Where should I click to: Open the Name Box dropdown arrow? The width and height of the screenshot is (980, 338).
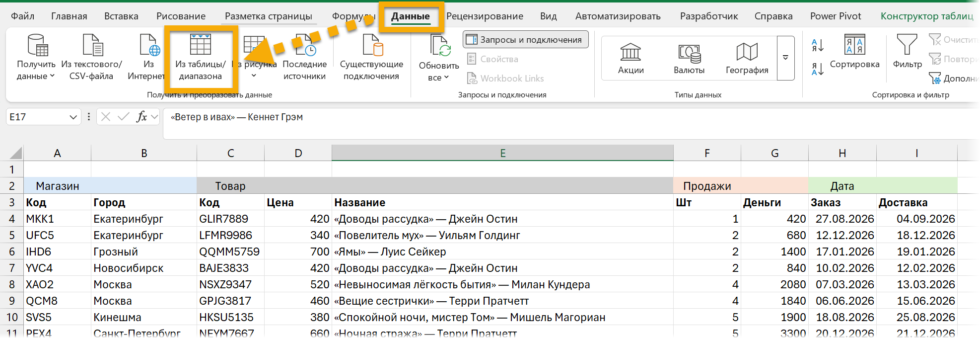click(x=73, y=117)
